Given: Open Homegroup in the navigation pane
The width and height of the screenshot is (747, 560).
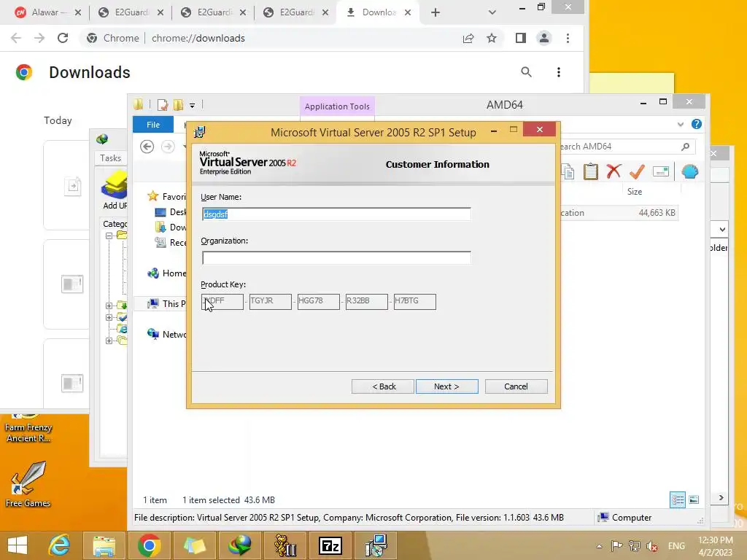Looking at the screenshot, I should [x=167, y=273].
